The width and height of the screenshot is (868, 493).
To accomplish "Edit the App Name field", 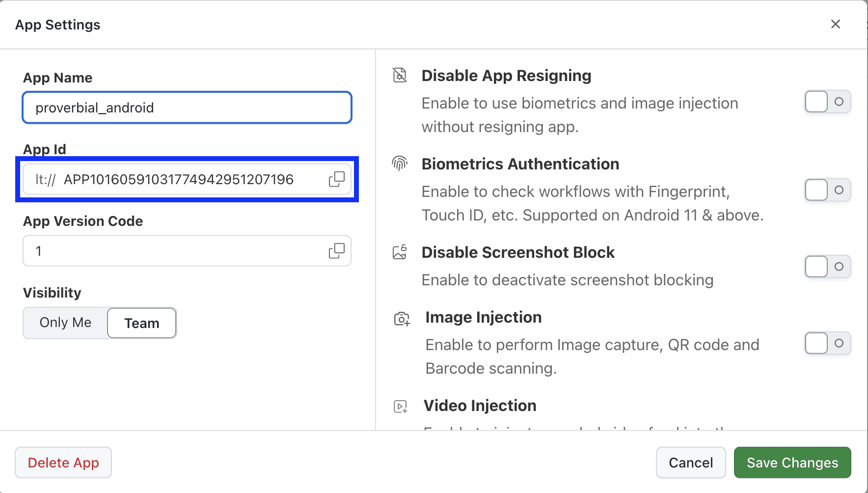I will tap(187, 108).
